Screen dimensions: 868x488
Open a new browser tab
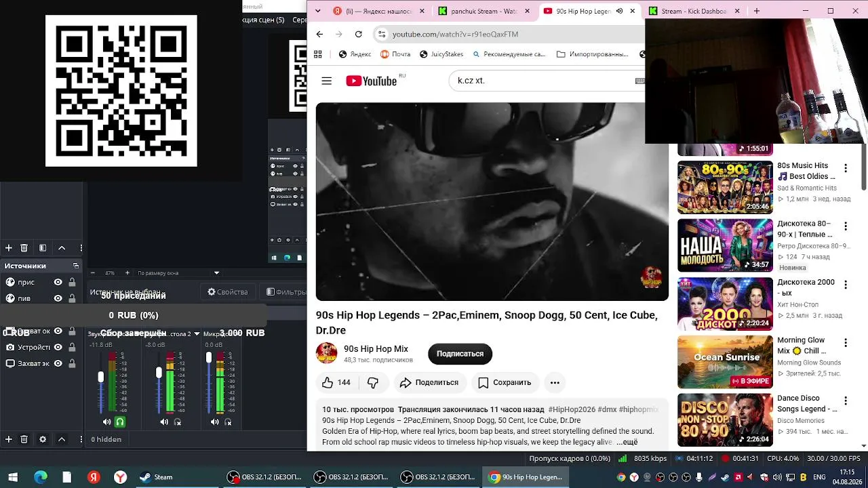click(x=757, y=11)
